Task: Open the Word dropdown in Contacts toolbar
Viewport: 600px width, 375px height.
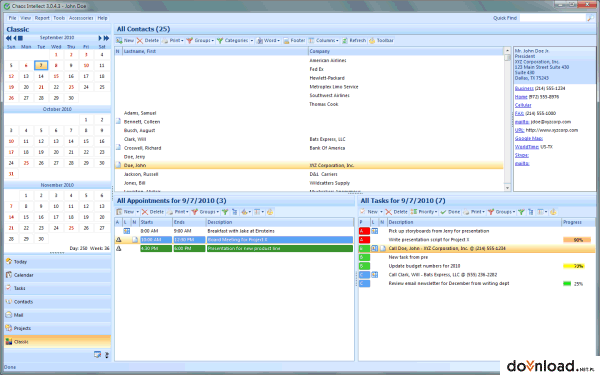Action: tap(268, 41)
